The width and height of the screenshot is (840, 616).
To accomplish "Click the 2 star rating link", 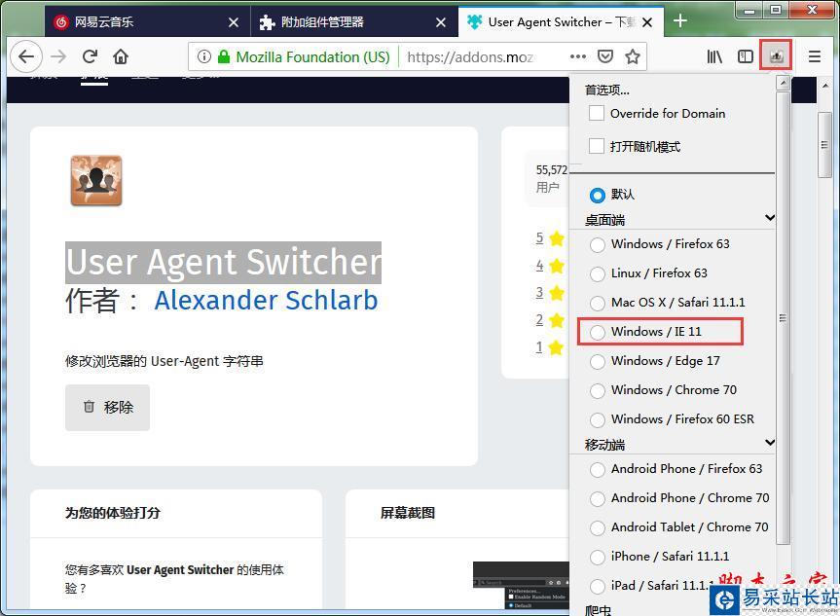I will pyautogui.click(x=539, y=320).
